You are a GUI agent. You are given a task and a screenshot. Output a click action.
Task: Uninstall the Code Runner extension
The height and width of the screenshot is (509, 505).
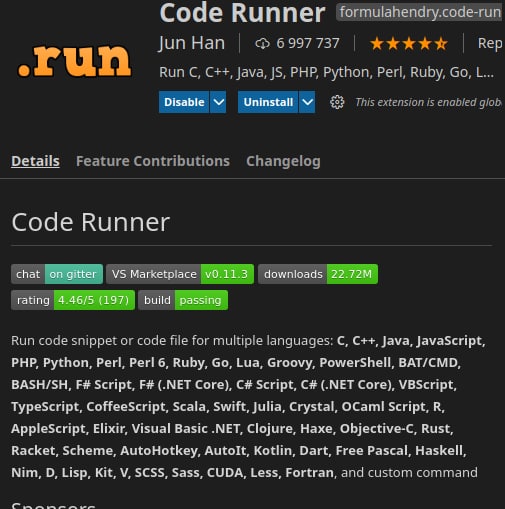click(x=268, y=102)
